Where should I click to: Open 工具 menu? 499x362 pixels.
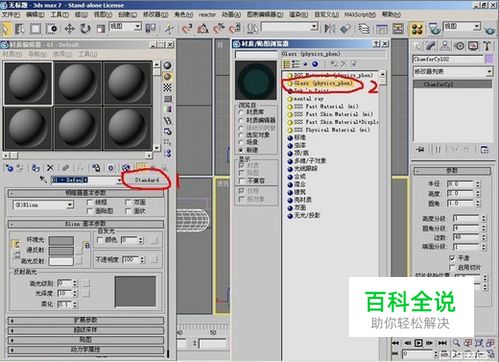pos(60,14)
